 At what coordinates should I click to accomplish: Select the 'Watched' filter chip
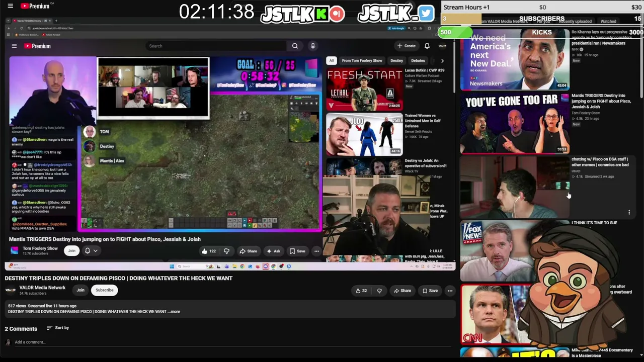[x=608, y=22]
